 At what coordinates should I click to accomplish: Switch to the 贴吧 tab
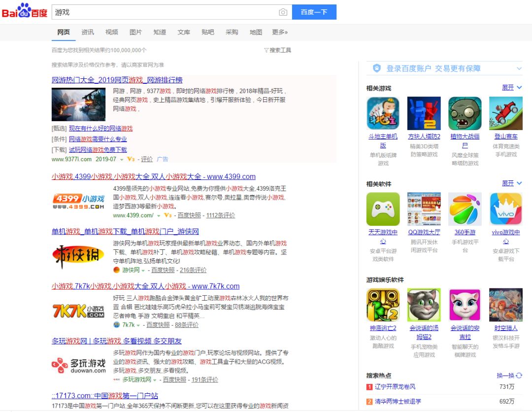pos(208,32)
